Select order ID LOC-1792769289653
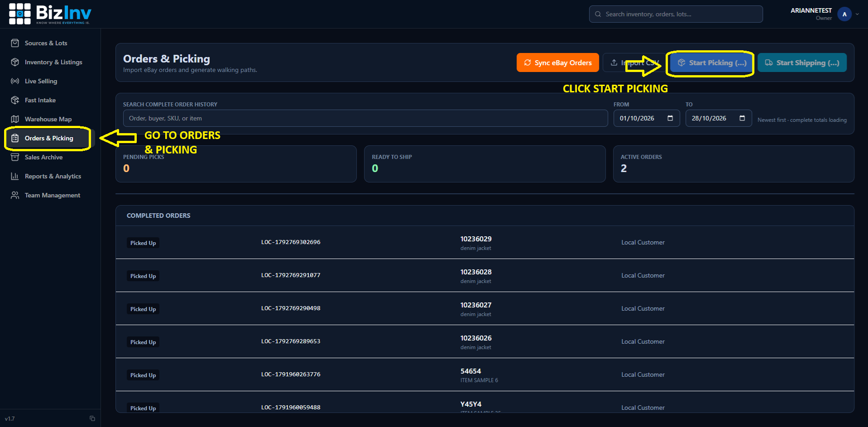The width and height of the screenshot is (868, 427). tap(291, 341)
